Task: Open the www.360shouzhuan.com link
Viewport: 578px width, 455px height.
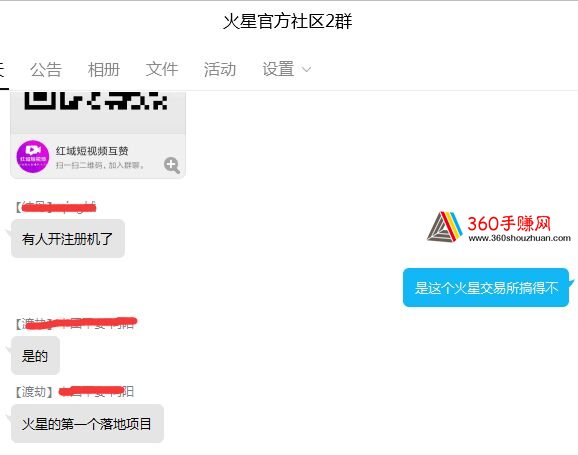Action: (519, 238)
